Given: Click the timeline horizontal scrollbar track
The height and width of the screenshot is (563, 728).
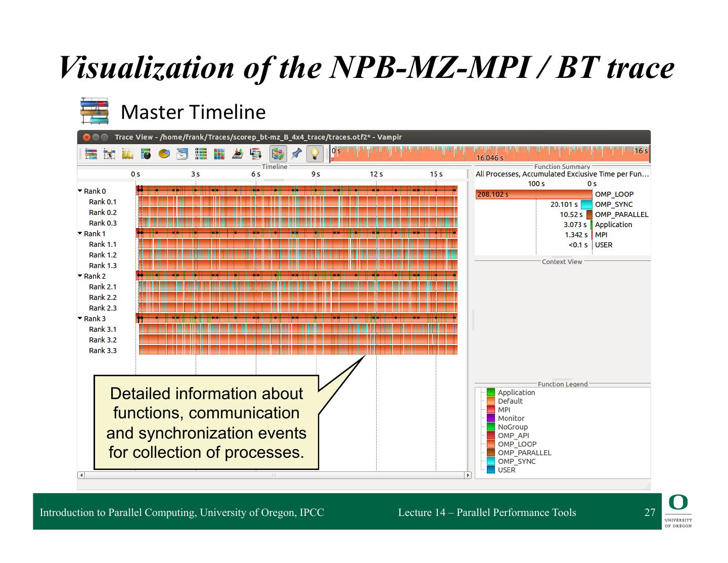Looking at the screenshot, I should pos(275,475).
